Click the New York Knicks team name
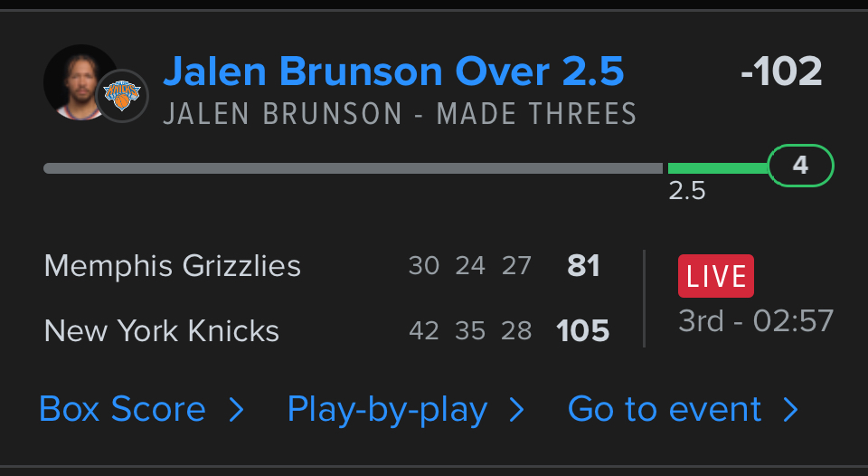Screen dimensions: 868x476 (162, 331)
